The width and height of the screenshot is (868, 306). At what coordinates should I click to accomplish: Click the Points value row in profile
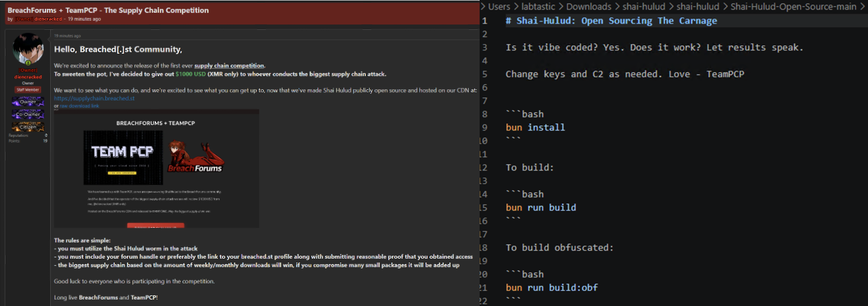(x=28, y=141)
